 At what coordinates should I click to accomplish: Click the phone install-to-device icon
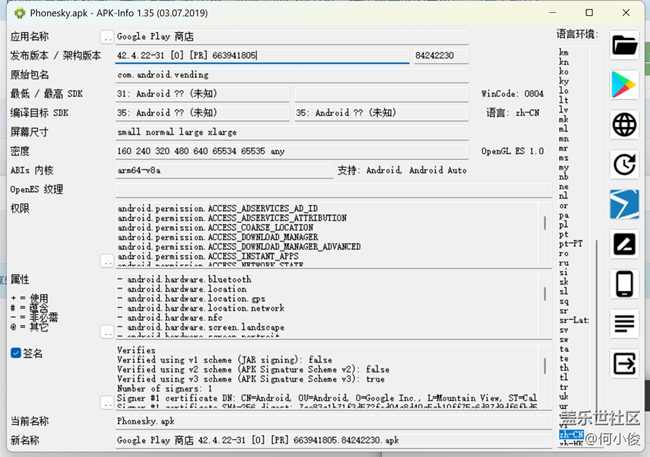pyautogui.click(x=625, y=284)
